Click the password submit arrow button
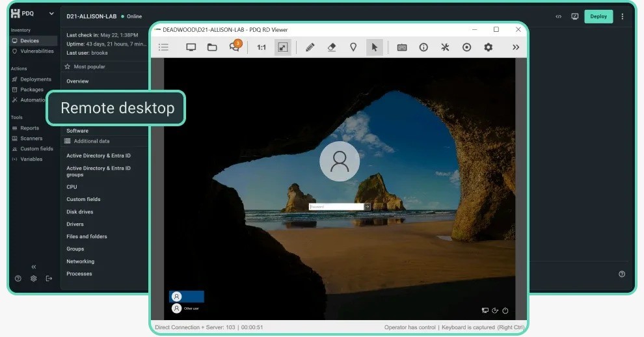The image size is (644, 337). tap(367, 207)
